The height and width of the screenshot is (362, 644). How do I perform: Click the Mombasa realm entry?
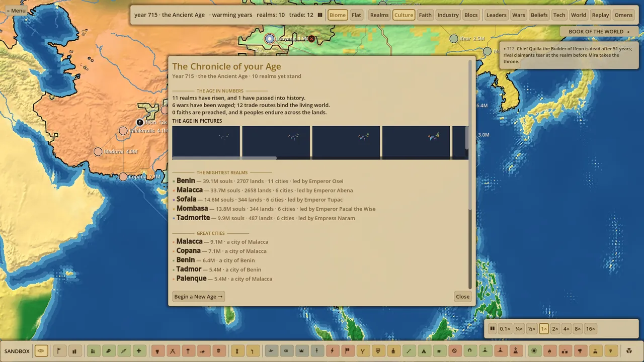[274, 209]
